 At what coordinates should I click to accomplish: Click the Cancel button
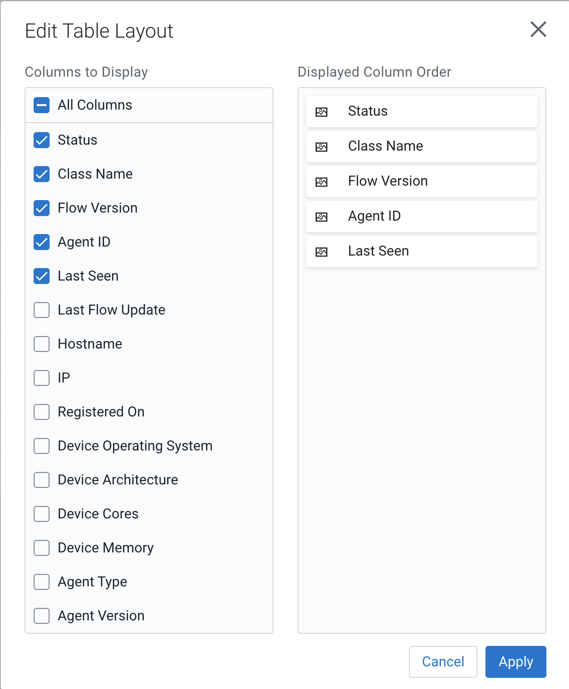coord(443,662)
